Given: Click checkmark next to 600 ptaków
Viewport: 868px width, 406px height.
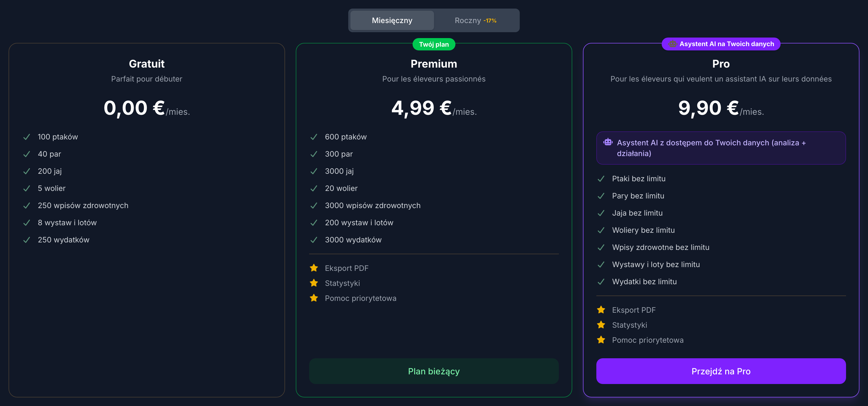Looking at the screenshot, I should [x=314, y=137].
